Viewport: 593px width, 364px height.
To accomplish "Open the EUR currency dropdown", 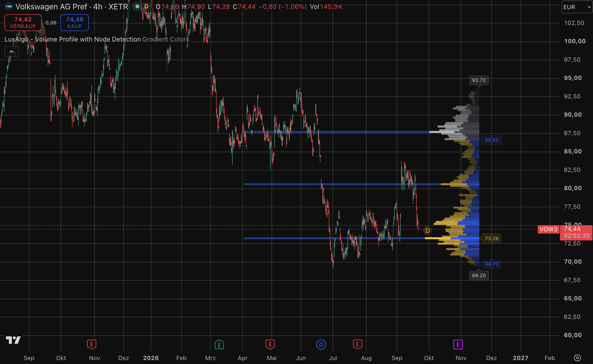I will (577, 7).
